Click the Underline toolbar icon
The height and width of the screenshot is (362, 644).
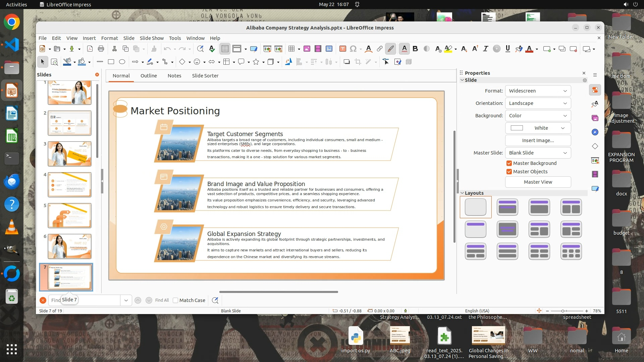click(x=507, y=49)
